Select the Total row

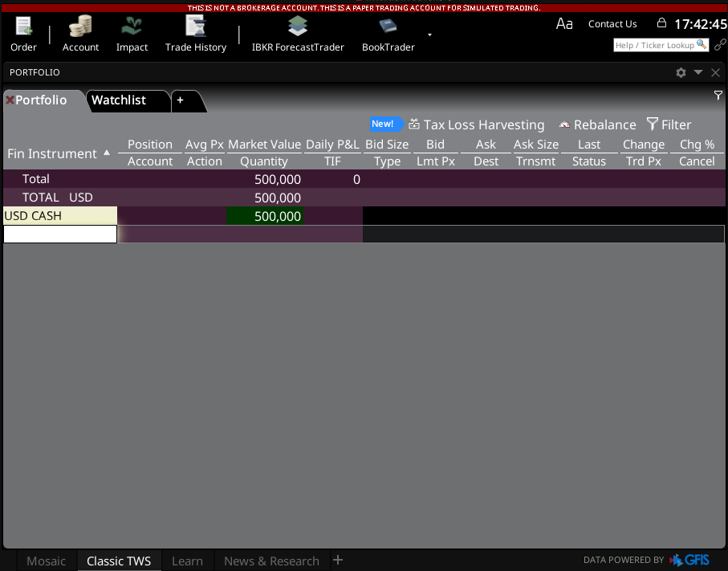pos(364,179)
